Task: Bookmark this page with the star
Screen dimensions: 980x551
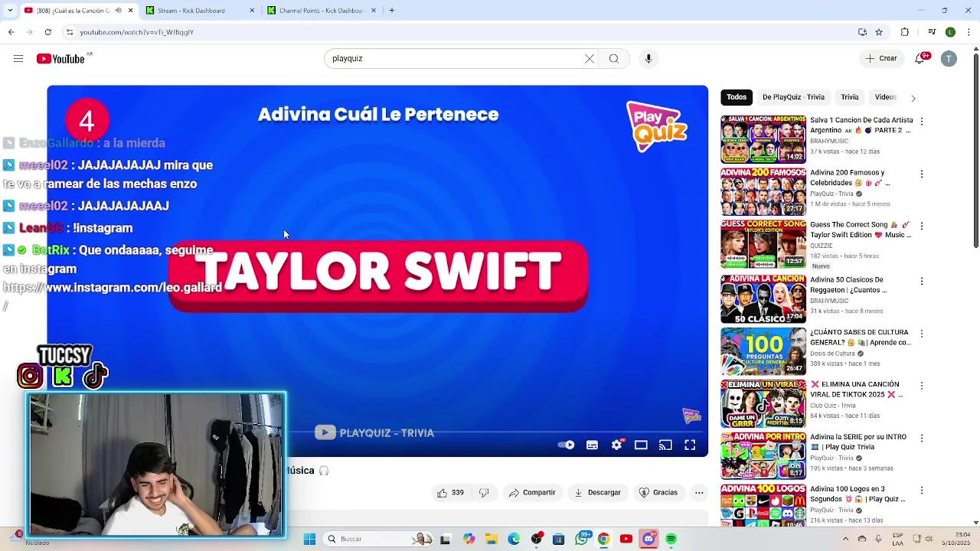Action: tap(879, 32)
